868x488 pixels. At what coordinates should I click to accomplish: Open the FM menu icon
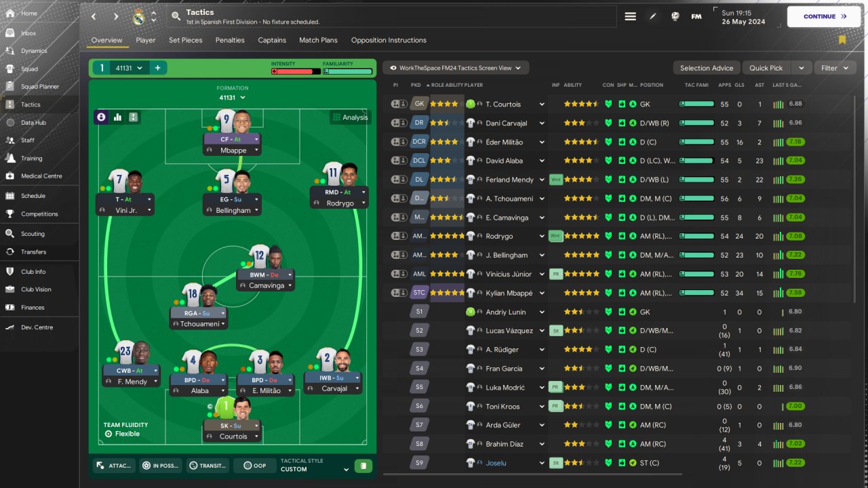coord(696,16)
